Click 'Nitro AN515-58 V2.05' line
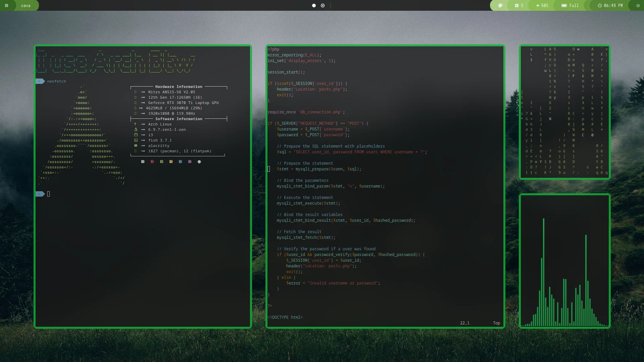Viewport: 644px width, 362px height. coord(172,92)
